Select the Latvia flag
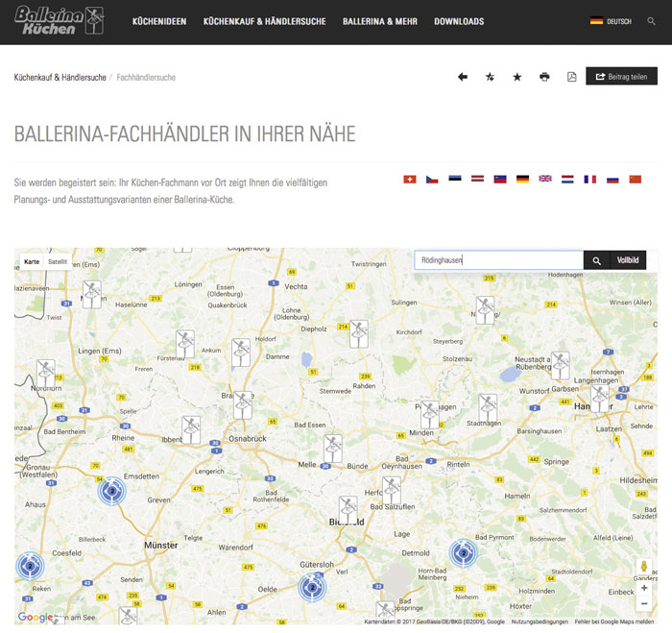The width and height of the screenshot is (672, 633). 477,179
